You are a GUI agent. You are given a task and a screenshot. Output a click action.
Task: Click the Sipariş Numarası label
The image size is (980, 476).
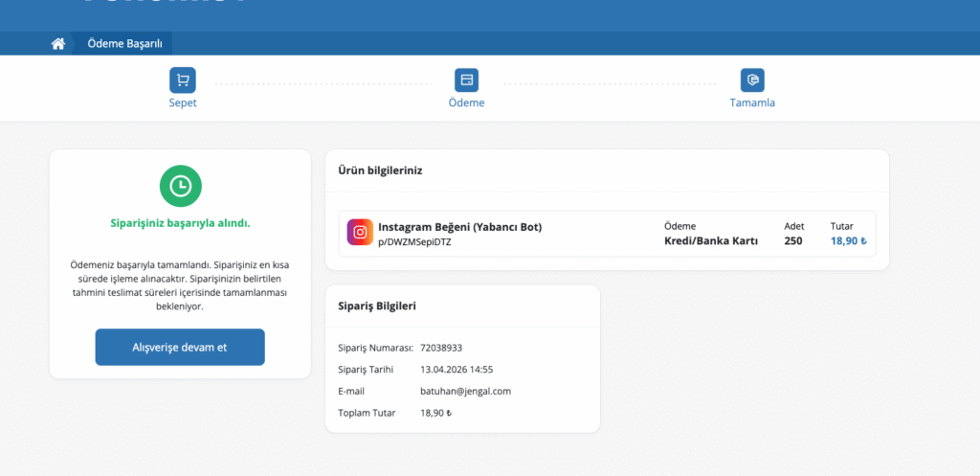click(375, 348)
